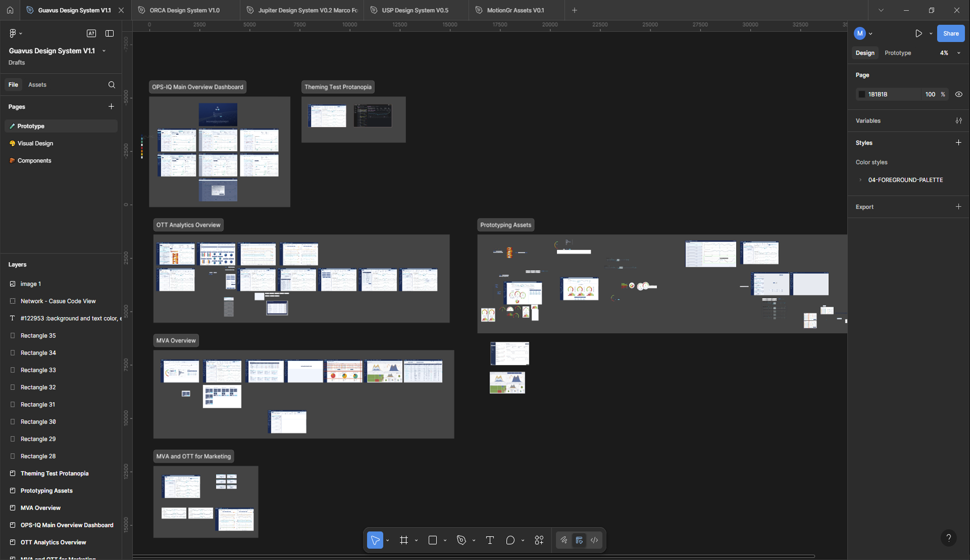Select the Pen tool
970x560 pixels.
point(461,540)
